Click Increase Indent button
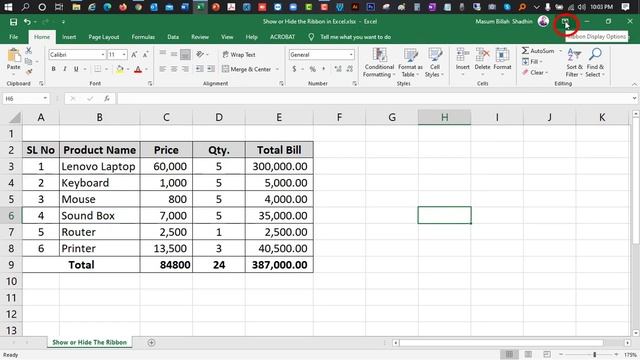 (x=211, y=69)
